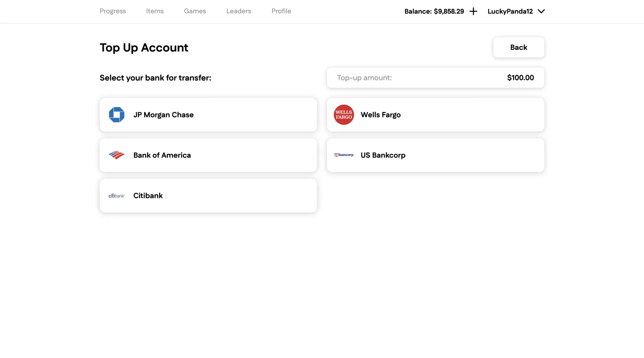Click the 'Select your bank for transfer:' label

[155, 78]
